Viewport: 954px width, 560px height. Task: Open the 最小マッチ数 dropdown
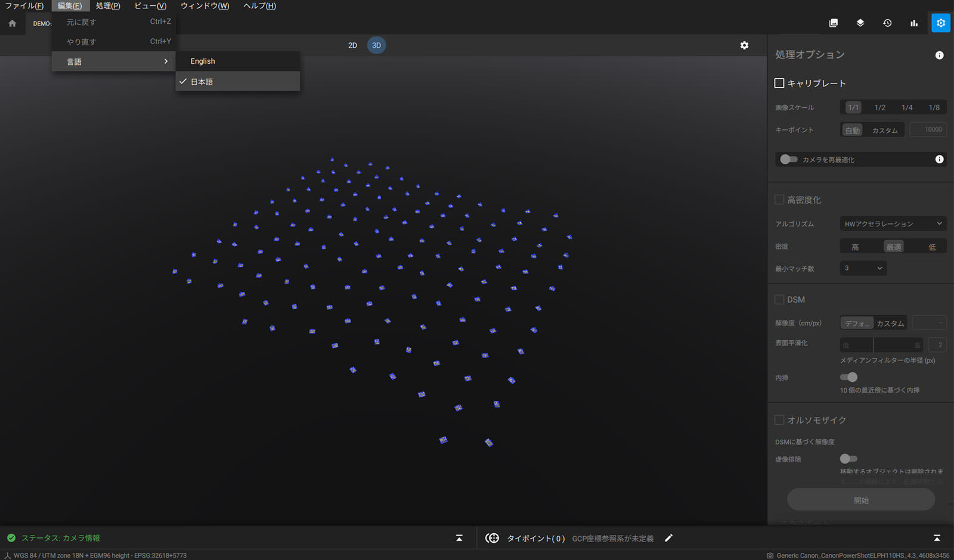pyautogui.click(x=863, y=268)
